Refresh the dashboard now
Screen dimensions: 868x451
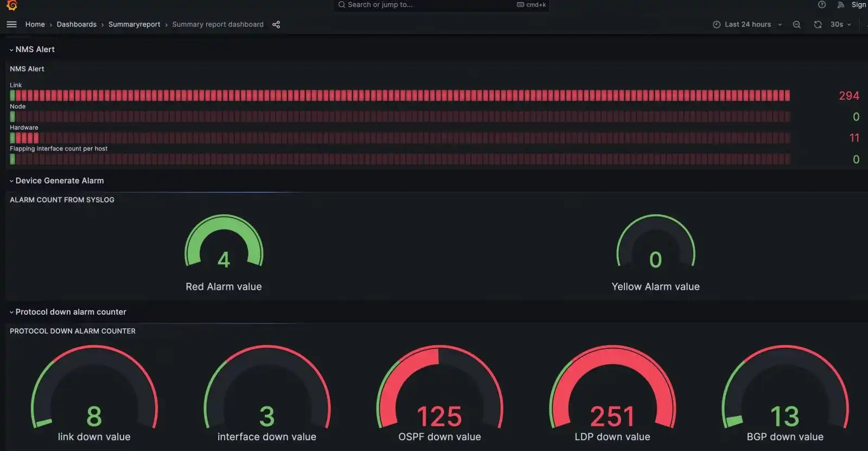pyautogui.click(x=818, y=24)
